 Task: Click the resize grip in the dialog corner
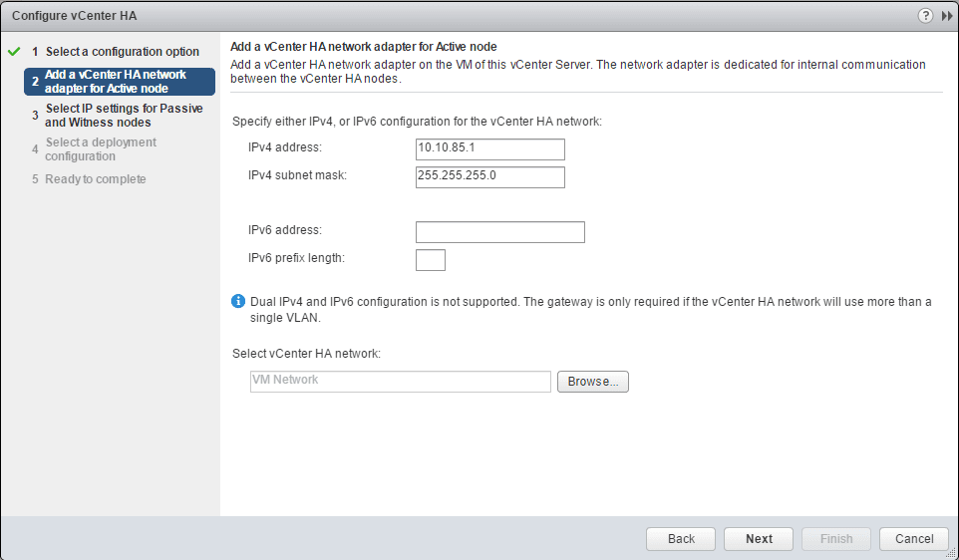pos(951,552)
